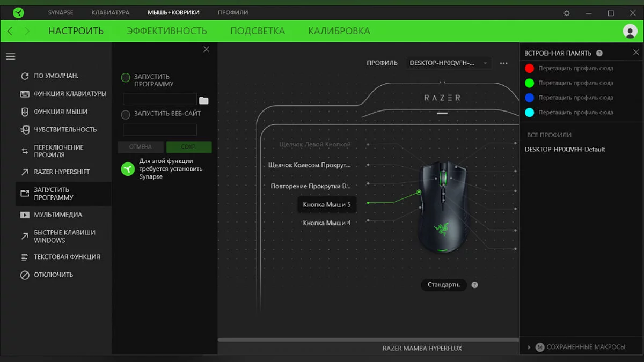Go forward with the right arrow
This screenshot has width=644, height=362.
coord(28,31)
